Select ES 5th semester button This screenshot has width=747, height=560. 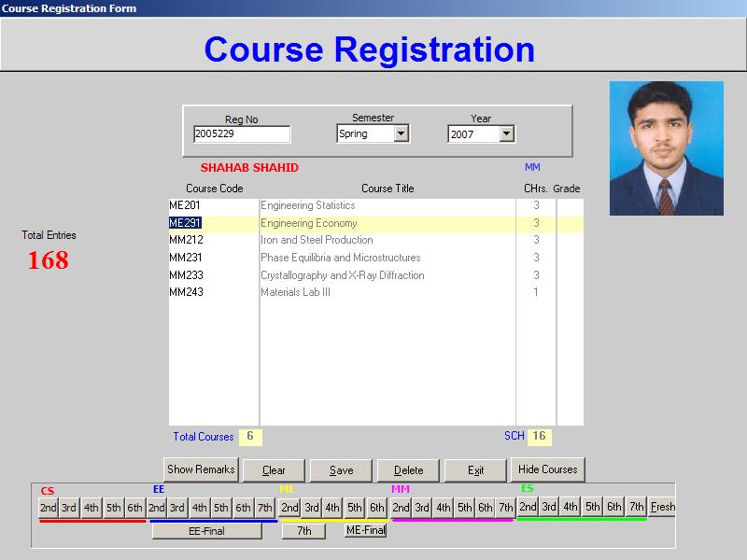(x=592, y=507)
